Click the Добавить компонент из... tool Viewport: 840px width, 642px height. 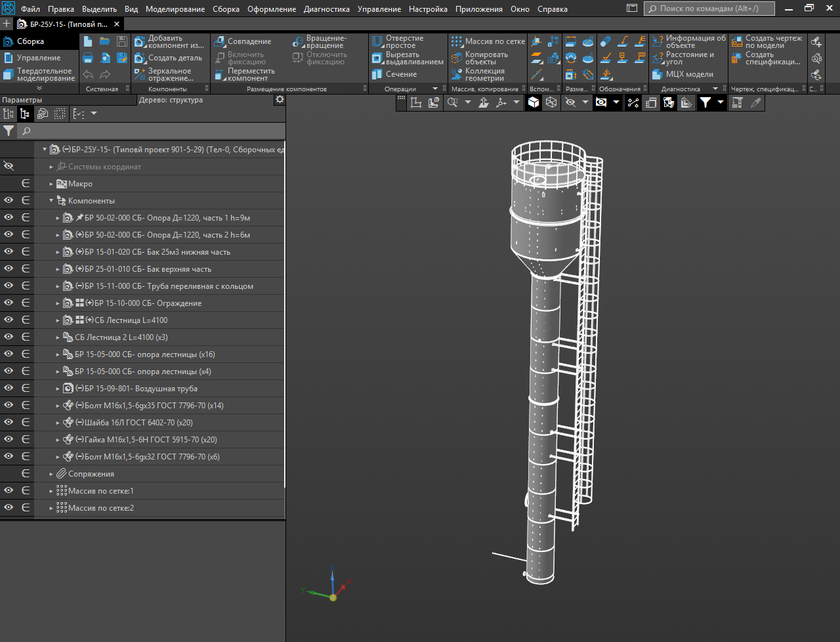[x=169, y=42]
